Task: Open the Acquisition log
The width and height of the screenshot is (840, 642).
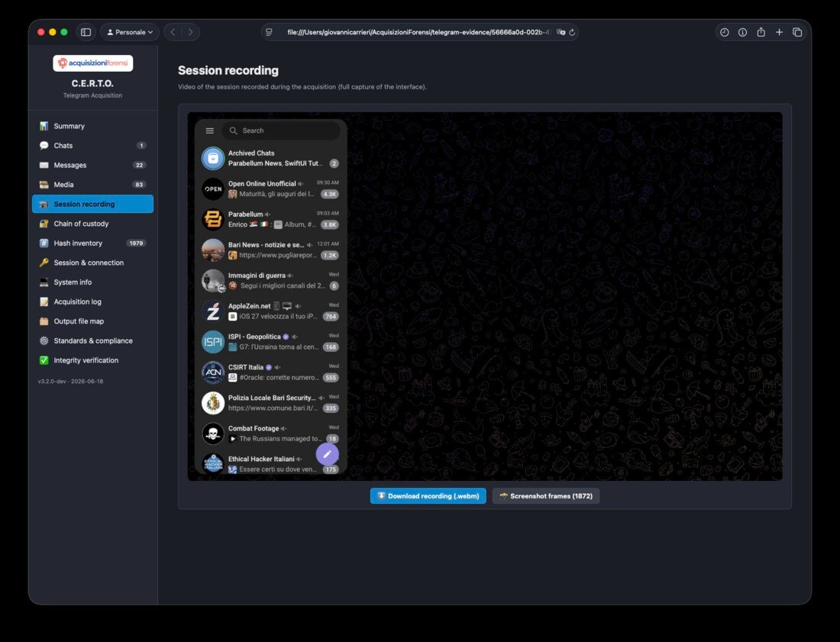Action: [92, 302]
